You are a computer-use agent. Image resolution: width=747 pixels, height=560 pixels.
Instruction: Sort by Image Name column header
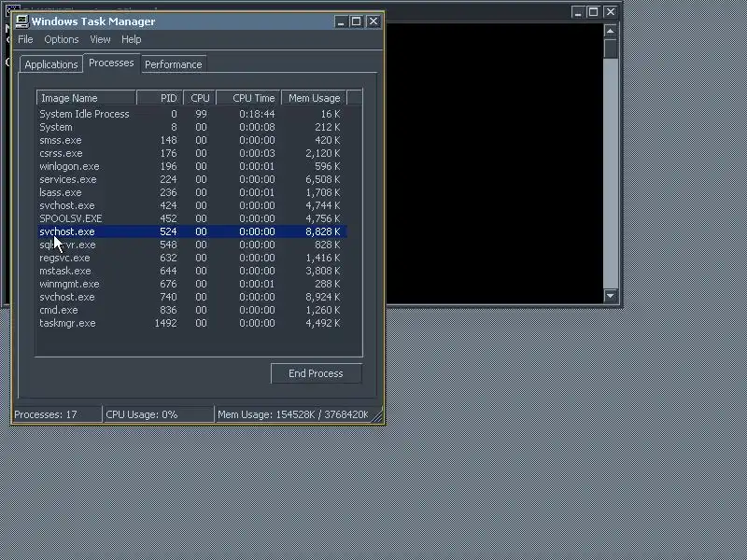(86, 98)
